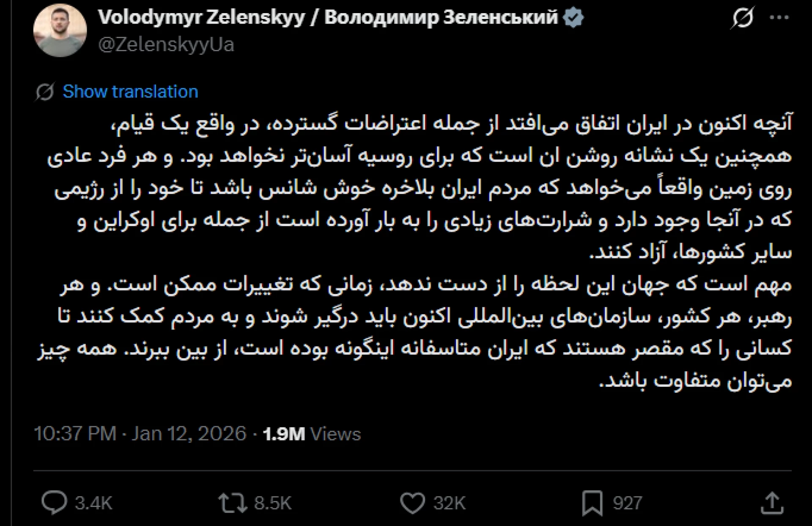Show translation of the post

pyautogui.click(x=130, y=92)
